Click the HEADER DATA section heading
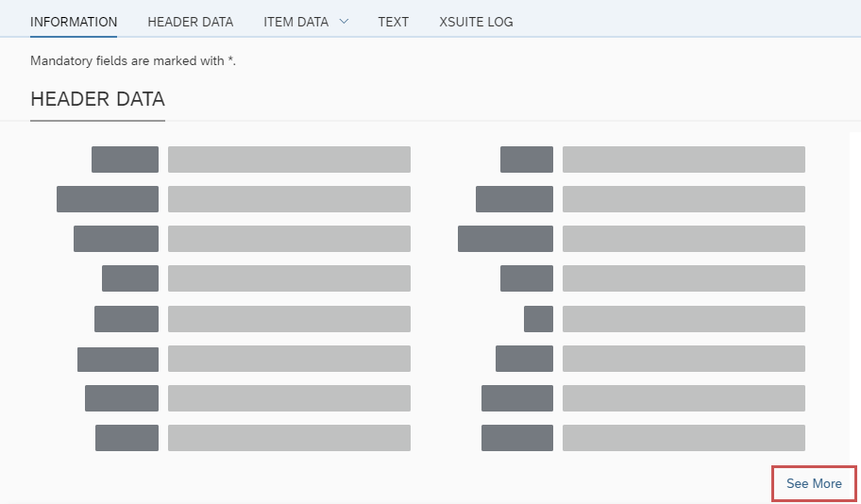The width and height of the screenshot is (861, 504). click(98, 99)
